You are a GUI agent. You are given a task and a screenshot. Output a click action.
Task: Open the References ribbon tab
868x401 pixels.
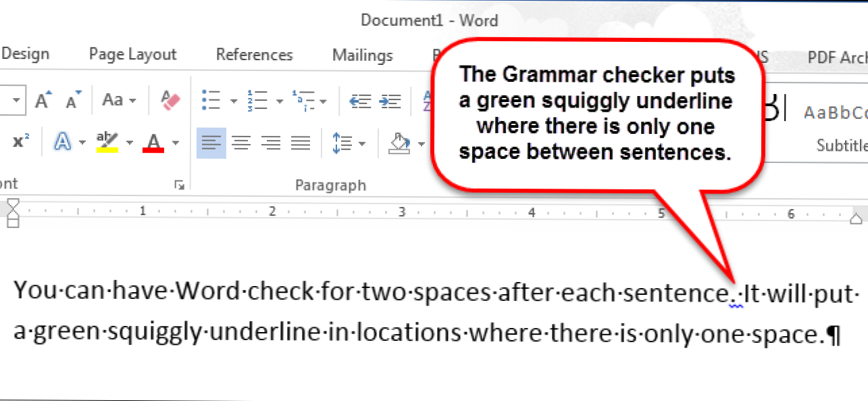pos(254,55)
